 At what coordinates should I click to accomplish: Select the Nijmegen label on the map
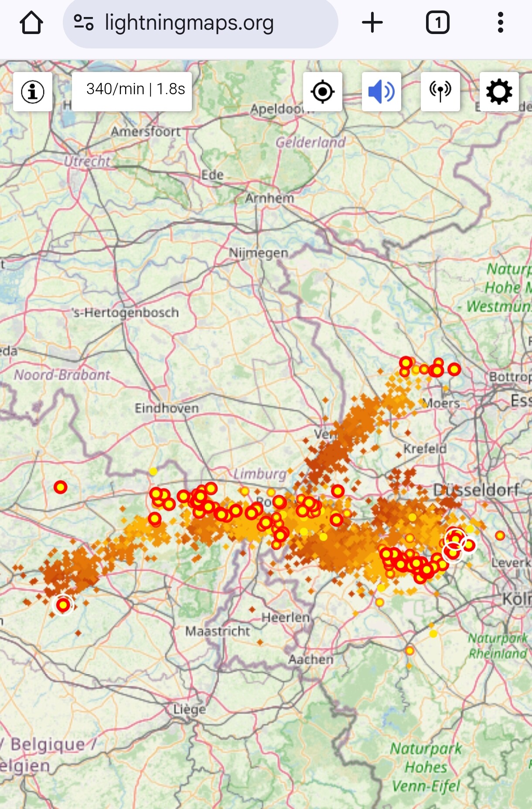259,253
